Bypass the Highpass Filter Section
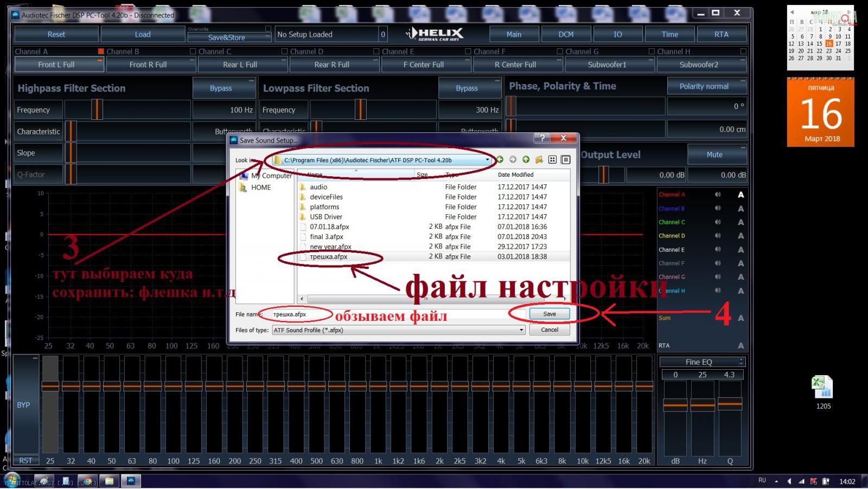This screenshot has height=489, width=868. [x=224, y=88]
